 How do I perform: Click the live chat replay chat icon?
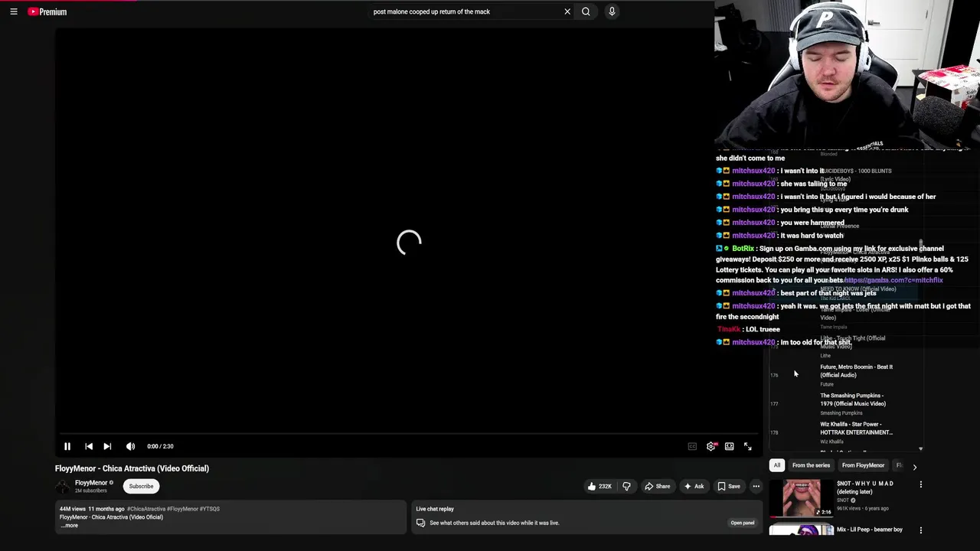coord(420,523)
